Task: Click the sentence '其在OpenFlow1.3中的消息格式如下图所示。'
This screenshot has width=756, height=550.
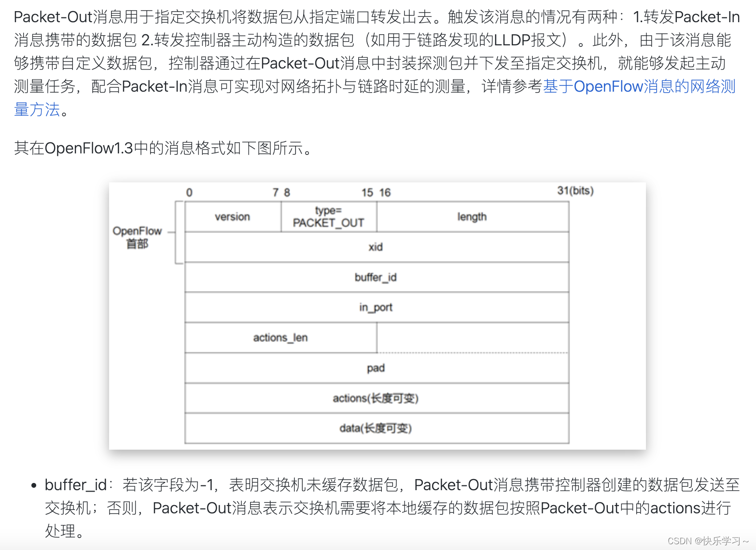Action: tap(164, 148)
